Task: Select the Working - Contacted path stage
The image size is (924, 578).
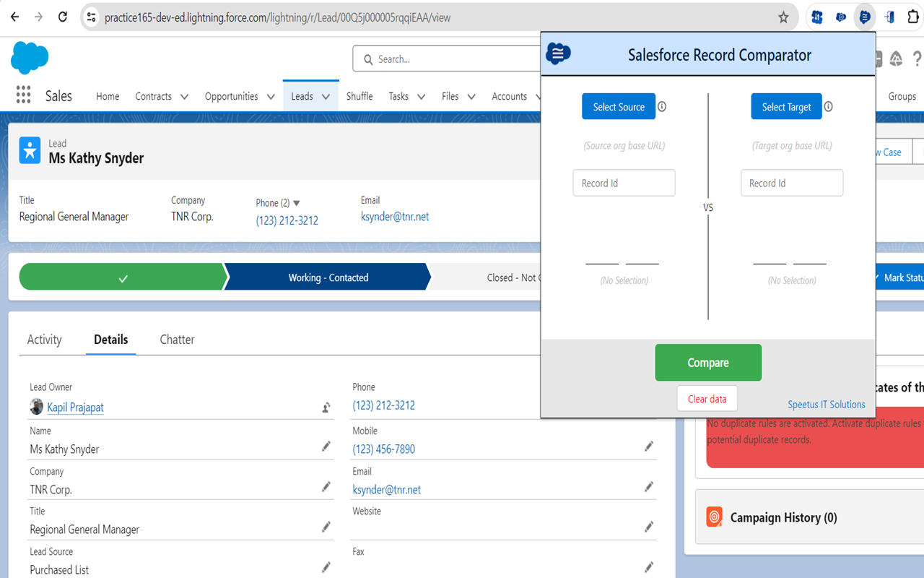Action: [328, 277]
